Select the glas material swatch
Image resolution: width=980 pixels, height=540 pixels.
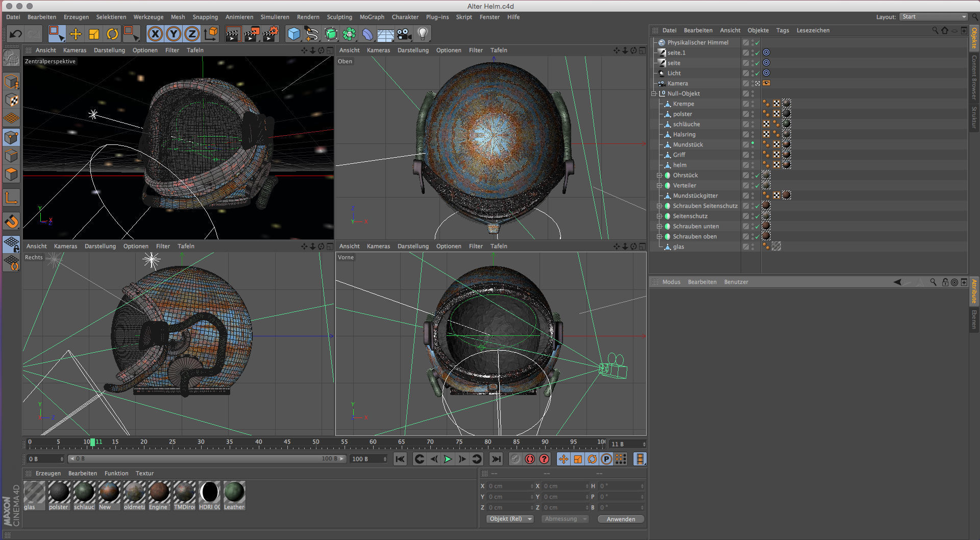coord(34,495)
